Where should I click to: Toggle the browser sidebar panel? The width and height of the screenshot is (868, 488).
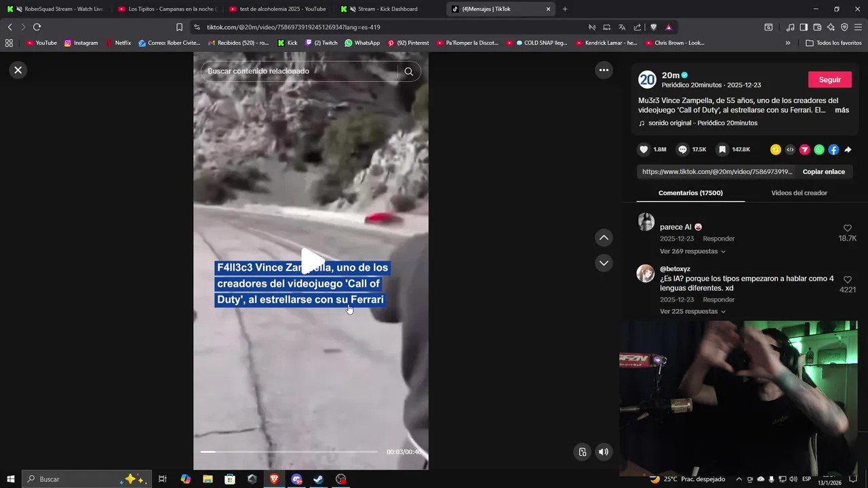(x=804, y=27)
